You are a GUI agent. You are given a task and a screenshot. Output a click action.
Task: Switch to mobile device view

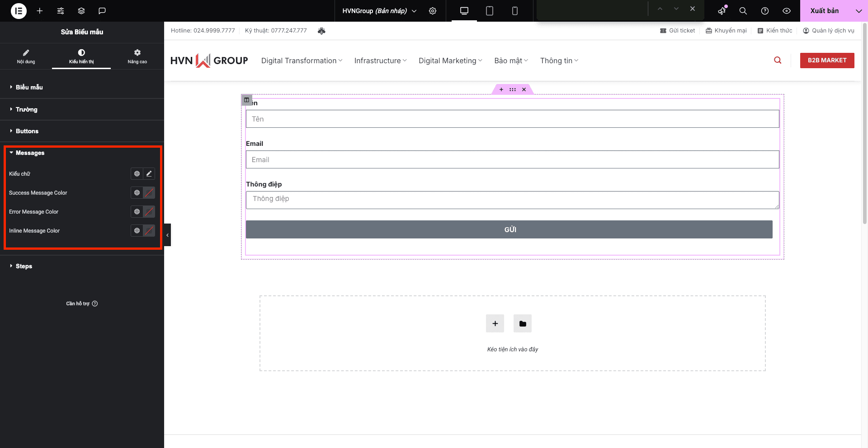point(514,11)
